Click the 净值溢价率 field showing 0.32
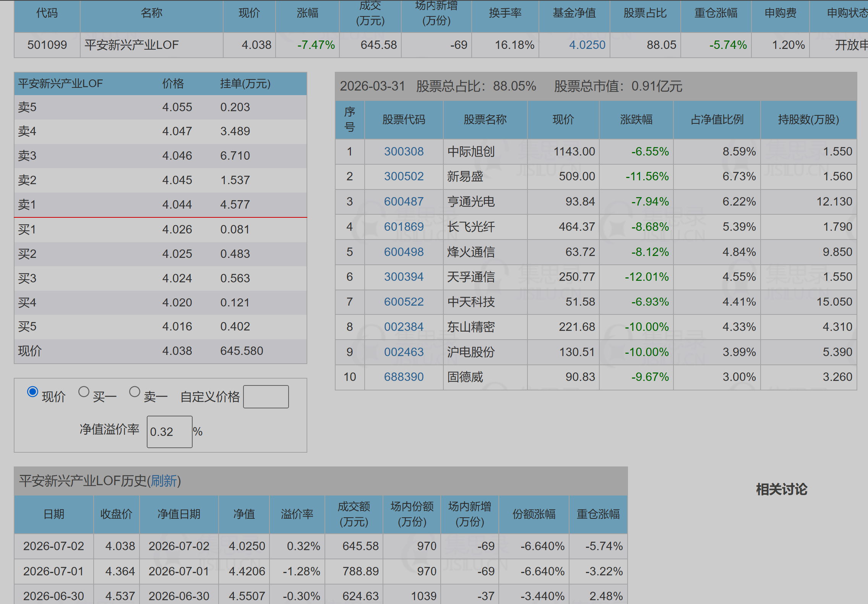 coord(170,432)
